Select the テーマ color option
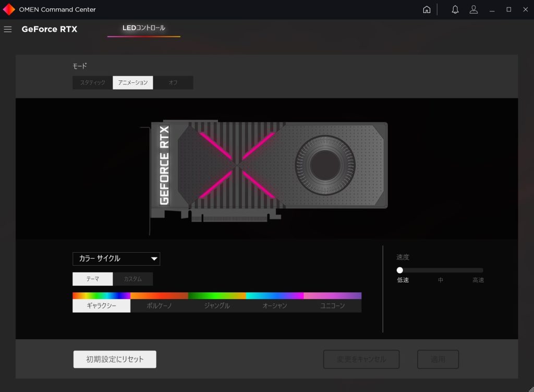Screen dimensions: 534x392 click(93, 279)
